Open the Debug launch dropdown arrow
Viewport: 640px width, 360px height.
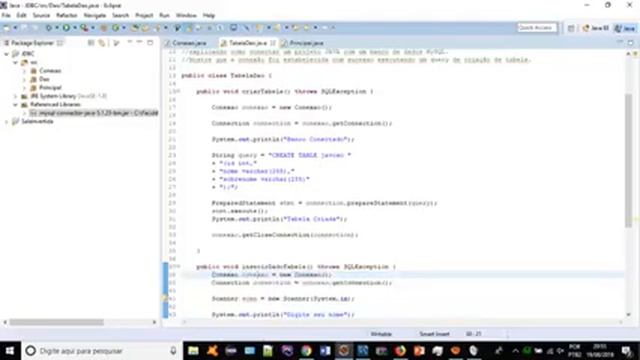coord(57,28)
